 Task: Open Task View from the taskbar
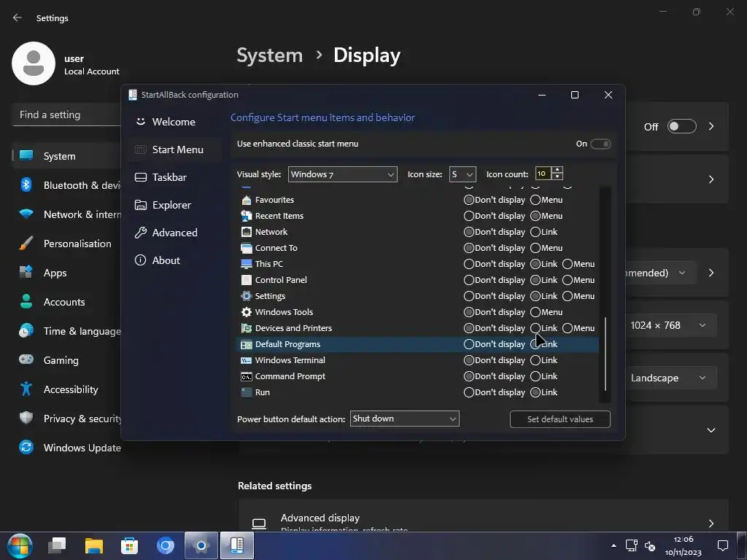(x=57, y=545)
